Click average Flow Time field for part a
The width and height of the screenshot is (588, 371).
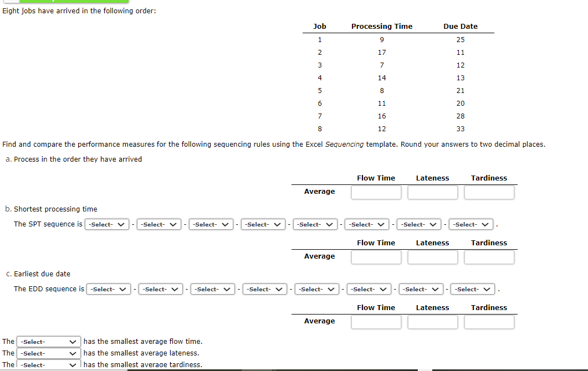[x=376, y=193]
